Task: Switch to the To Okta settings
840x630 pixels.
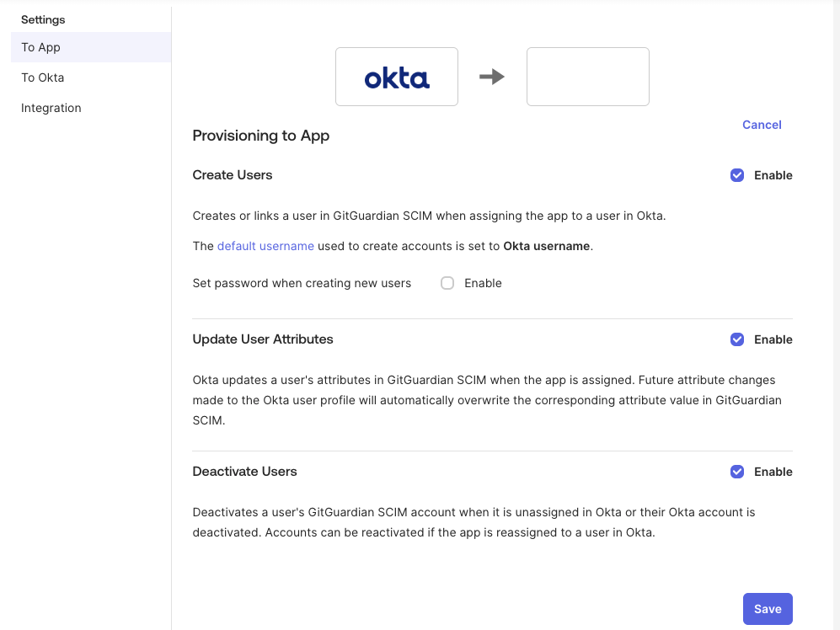Action: click(42, 77)
